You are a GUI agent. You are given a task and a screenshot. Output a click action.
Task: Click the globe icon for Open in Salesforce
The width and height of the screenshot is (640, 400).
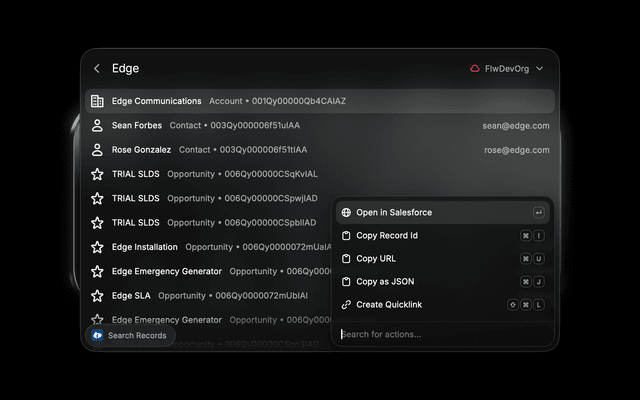point(346,213)
